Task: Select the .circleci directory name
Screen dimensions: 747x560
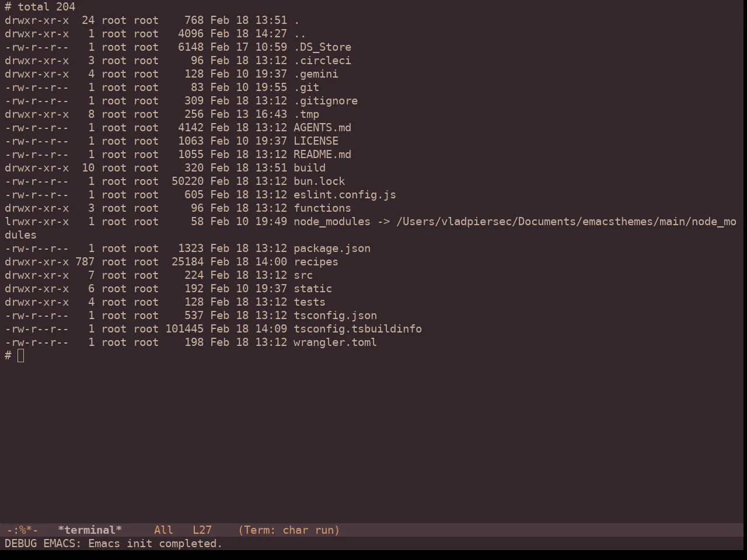Action: (x=322, y=61)
